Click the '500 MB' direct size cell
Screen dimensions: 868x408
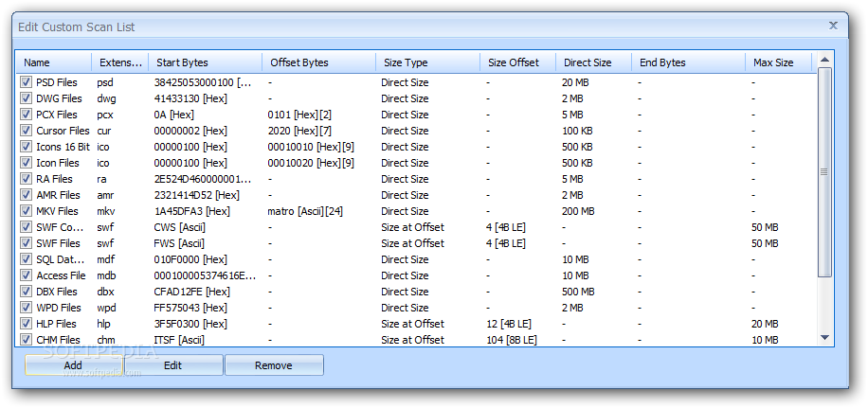(578, 292)
